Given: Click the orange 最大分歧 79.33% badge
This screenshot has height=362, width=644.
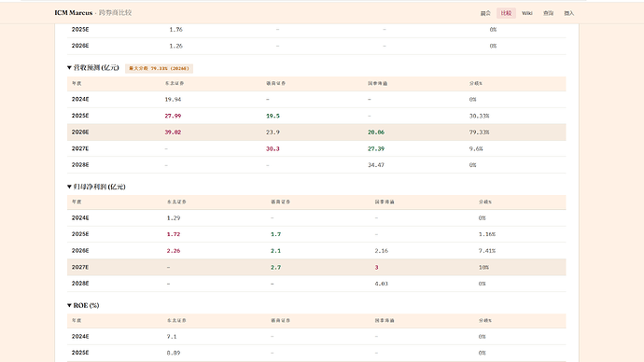Looking at the screenshot, I should [159, 68].
